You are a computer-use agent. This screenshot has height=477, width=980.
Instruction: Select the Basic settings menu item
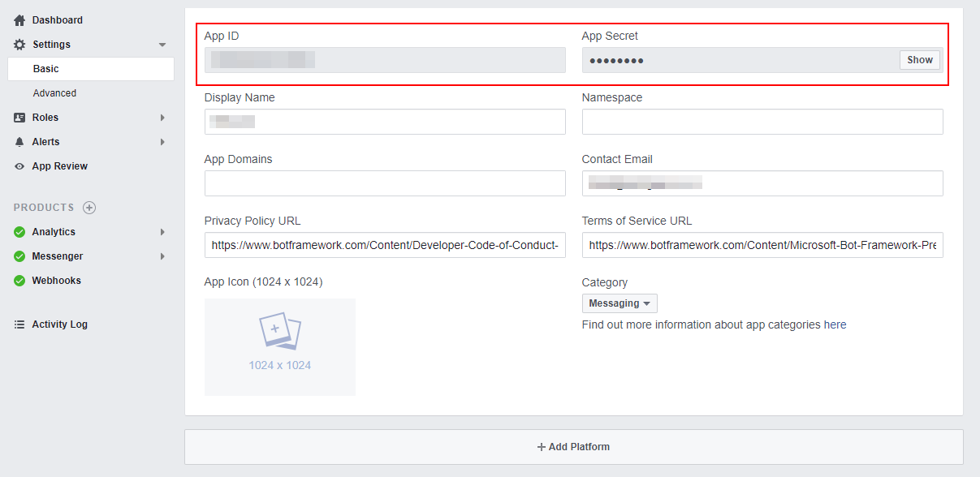tap(46, 69)
